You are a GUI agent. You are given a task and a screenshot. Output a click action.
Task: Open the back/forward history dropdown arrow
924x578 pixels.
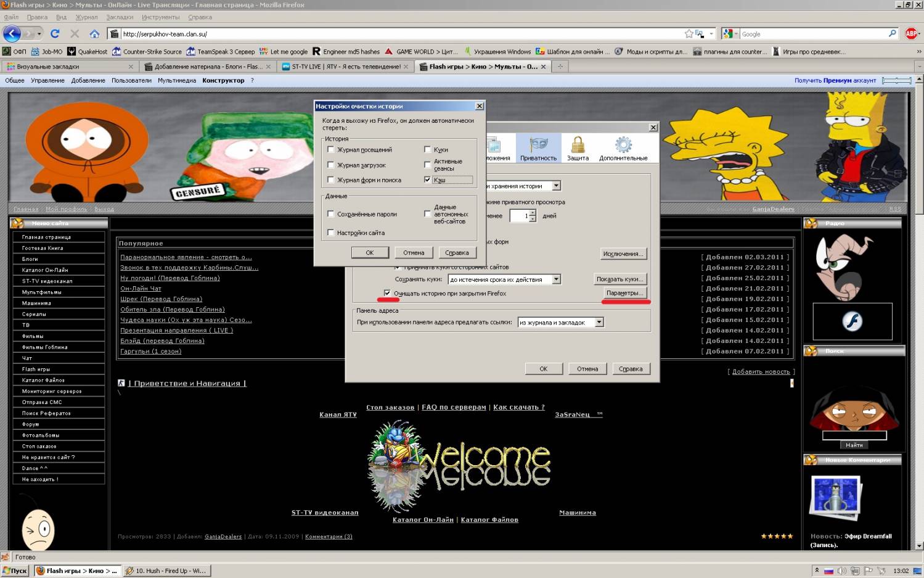39,33
